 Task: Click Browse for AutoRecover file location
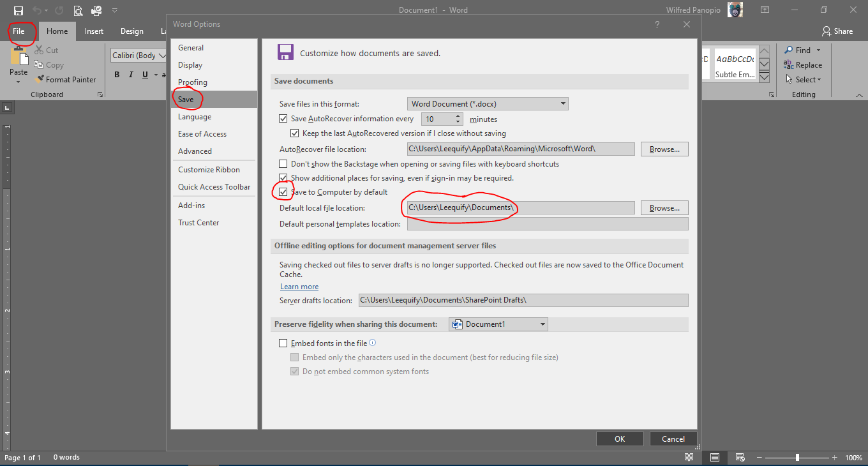pos(664,149)
